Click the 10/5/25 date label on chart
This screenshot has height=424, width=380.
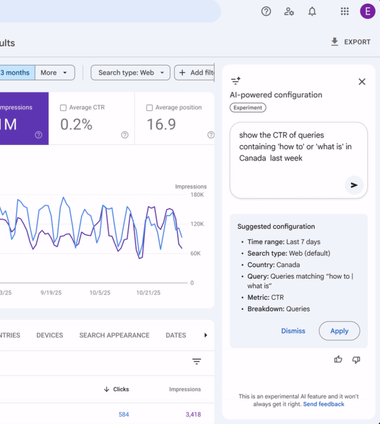(100, 293)
